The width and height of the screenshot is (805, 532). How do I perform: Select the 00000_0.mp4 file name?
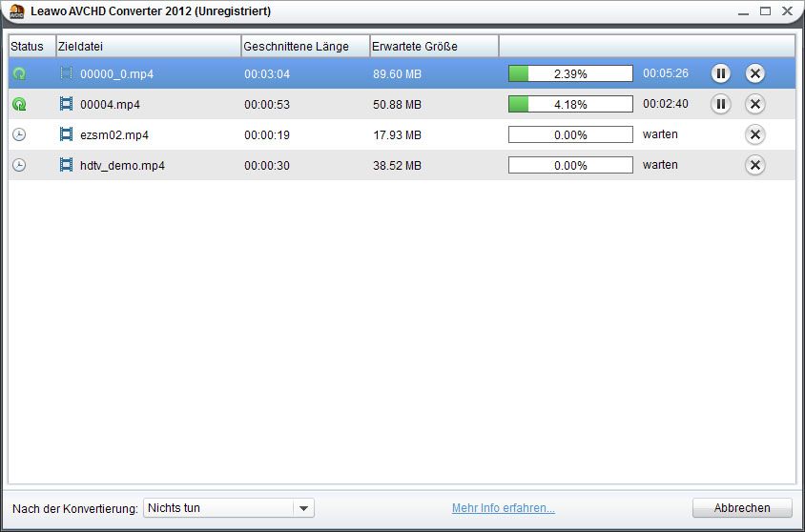click(116, 74)
